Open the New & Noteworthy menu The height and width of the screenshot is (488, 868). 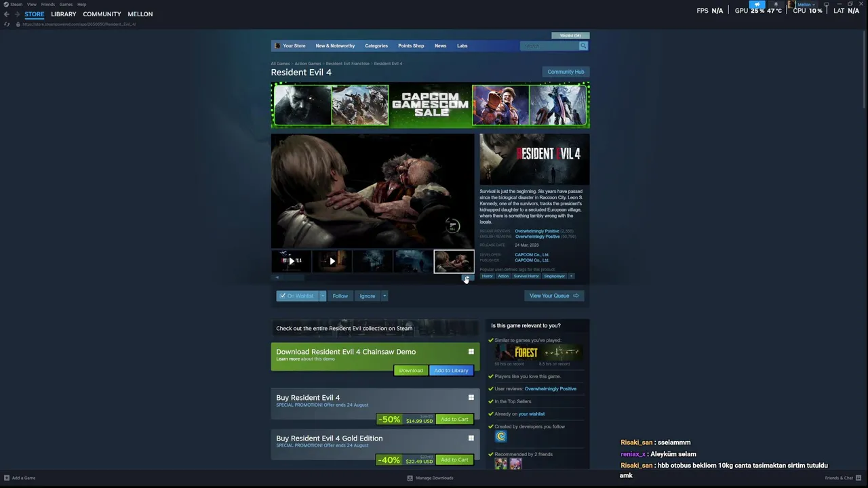(335, 45)
